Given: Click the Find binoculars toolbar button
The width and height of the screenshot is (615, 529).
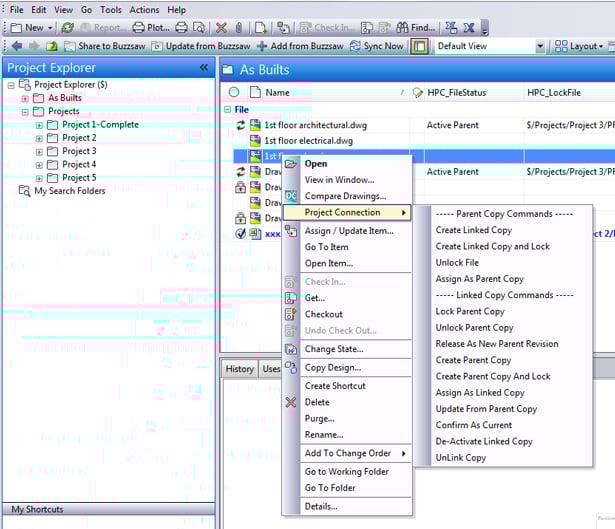Looking at the screenshot, I should click(415, 28).
